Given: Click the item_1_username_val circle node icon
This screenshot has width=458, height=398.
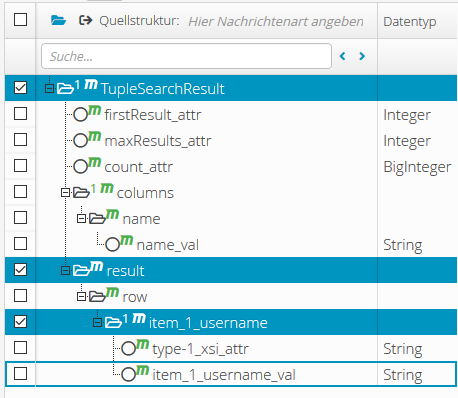Looking at the screenshot, I should point(129,374).
